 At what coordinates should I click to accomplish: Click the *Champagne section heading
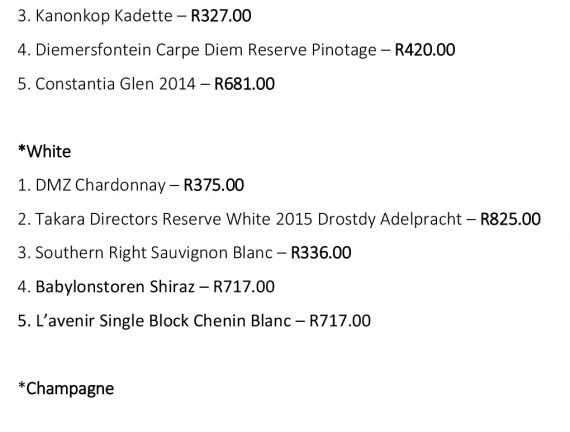(x=66, y=389)
